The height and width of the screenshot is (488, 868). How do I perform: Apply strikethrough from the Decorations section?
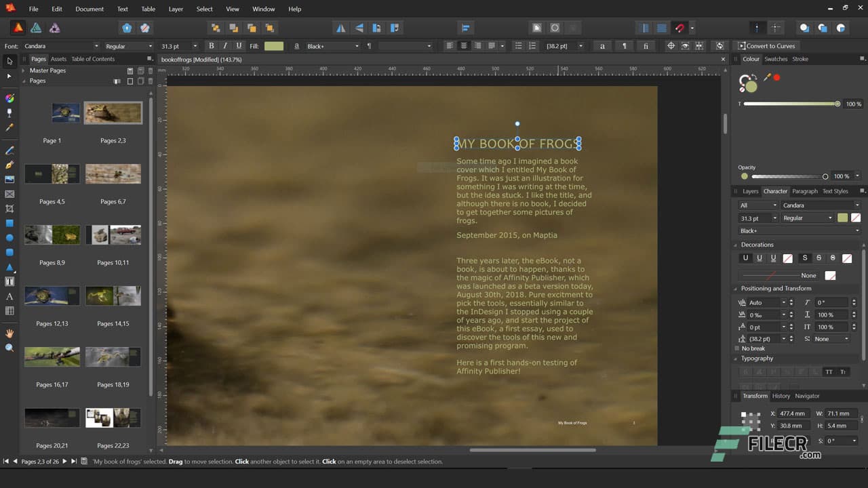click(804, 258)
